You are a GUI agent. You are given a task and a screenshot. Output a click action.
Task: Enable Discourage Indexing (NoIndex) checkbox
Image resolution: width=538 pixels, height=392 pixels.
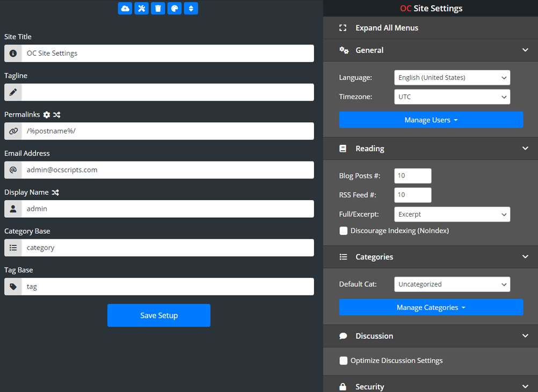click(344, 231)
